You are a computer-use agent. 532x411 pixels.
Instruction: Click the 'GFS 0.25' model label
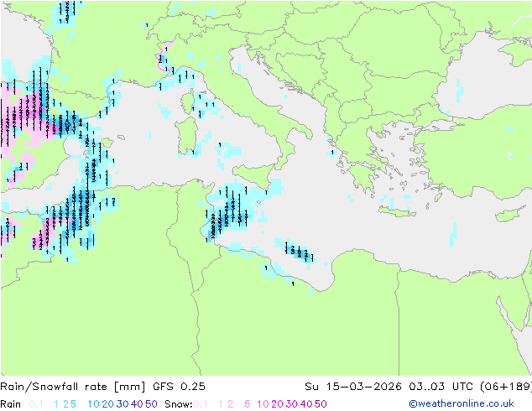[x=179, y=387]
